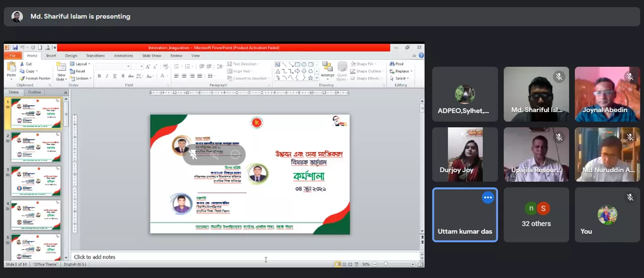Click the zoom slider handle

point(386,264)
